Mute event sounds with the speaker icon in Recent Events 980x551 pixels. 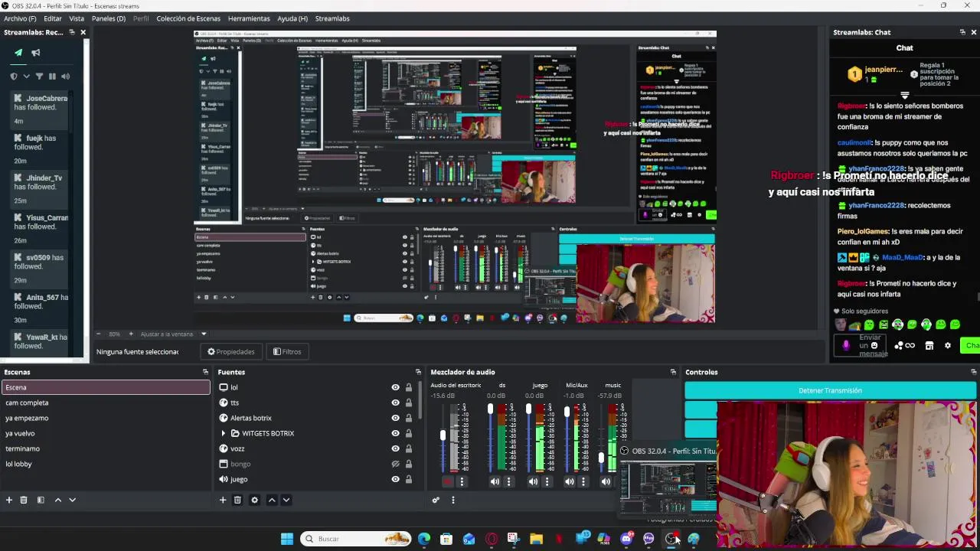pyautogui.click(x=65, y=77)
